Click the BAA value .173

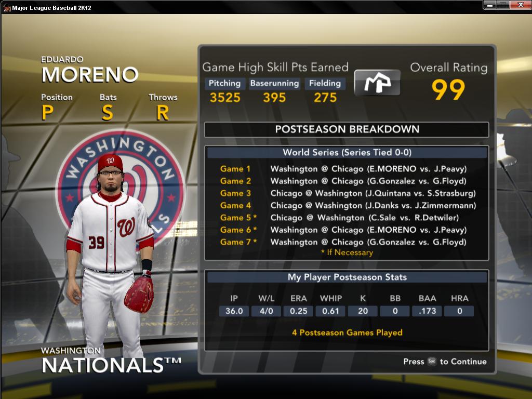[x=427, y=311]
